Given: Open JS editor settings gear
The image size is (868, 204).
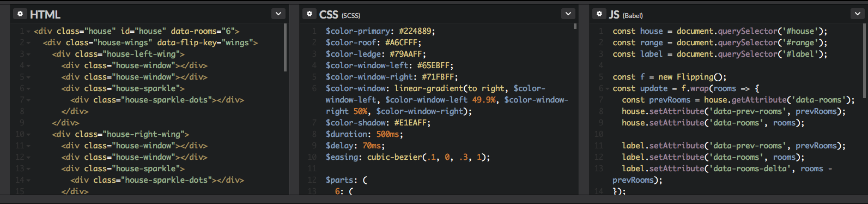Looking at the screenshot, I should (x=599, y=14).
